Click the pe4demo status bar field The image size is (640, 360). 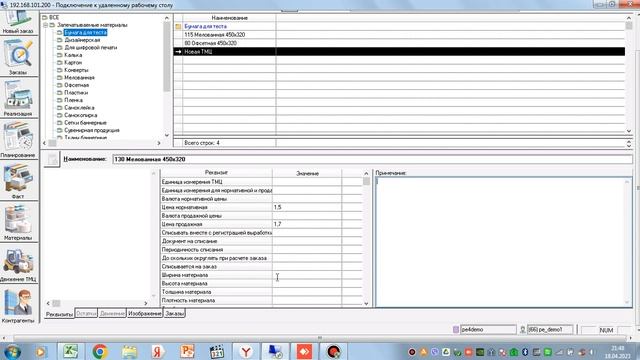tap(488, 329)
